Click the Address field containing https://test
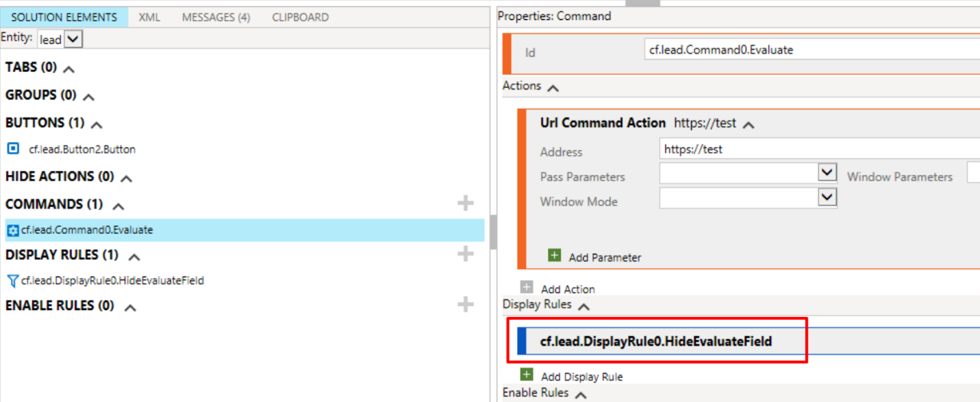 coord(816,149)
